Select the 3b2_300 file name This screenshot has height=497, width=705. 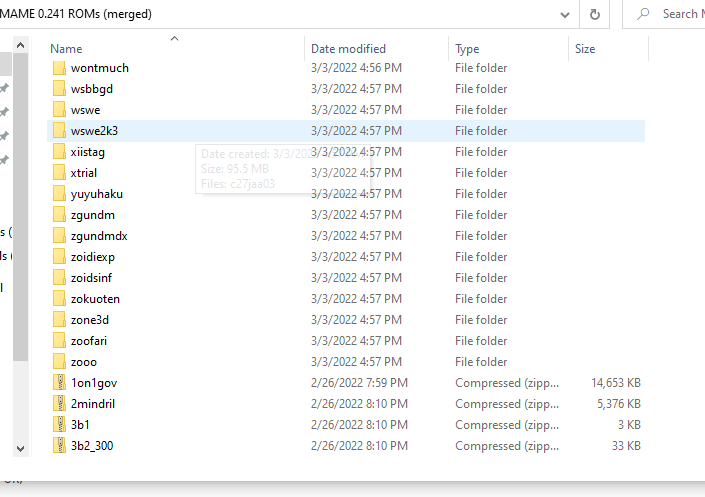pyautogui.click(x=92, y=446)
